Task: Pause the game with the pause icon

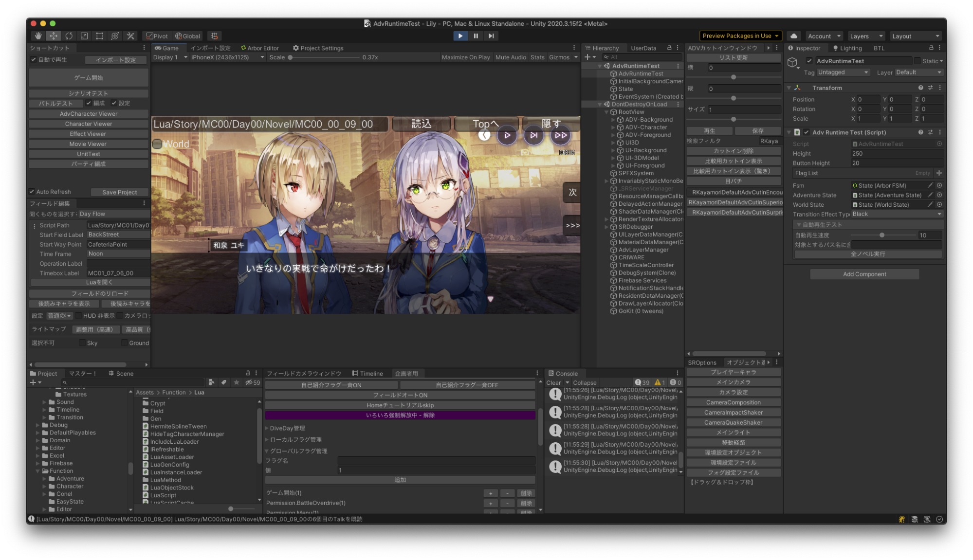Action: point(476,36)
